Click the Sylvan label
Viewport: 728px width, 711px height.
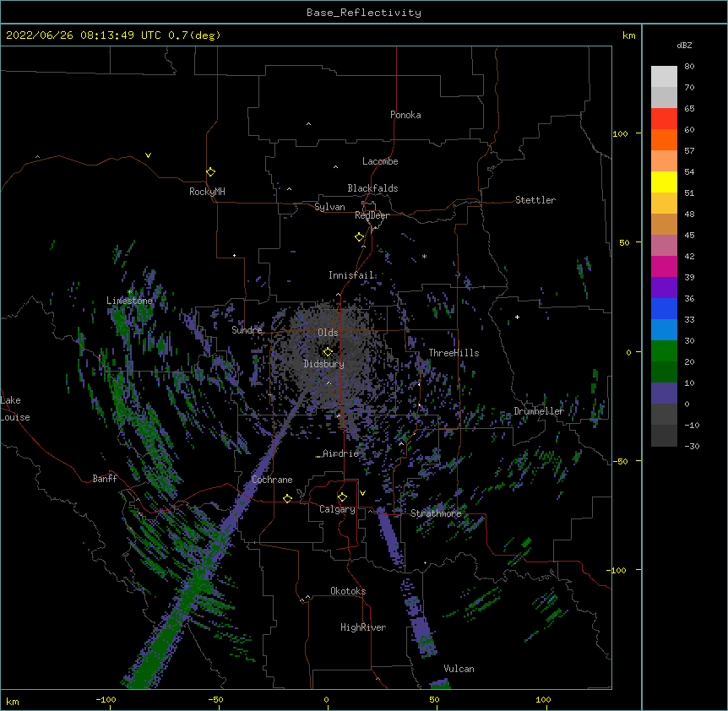pyautogui.click(x=329, y=207)
